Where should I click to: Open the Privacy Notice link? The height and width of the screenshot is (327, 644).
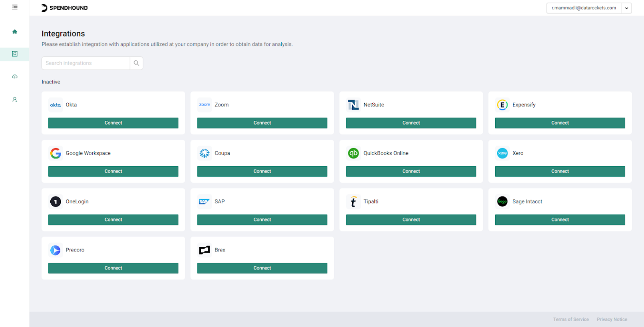coord(612,319)
